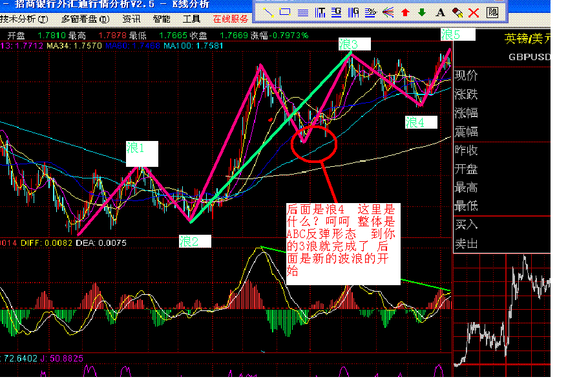Screen dimensions: 588x388
Task: Click the GBPUSD symbol label
Action: pyautogui.click(x=529, y=57)
